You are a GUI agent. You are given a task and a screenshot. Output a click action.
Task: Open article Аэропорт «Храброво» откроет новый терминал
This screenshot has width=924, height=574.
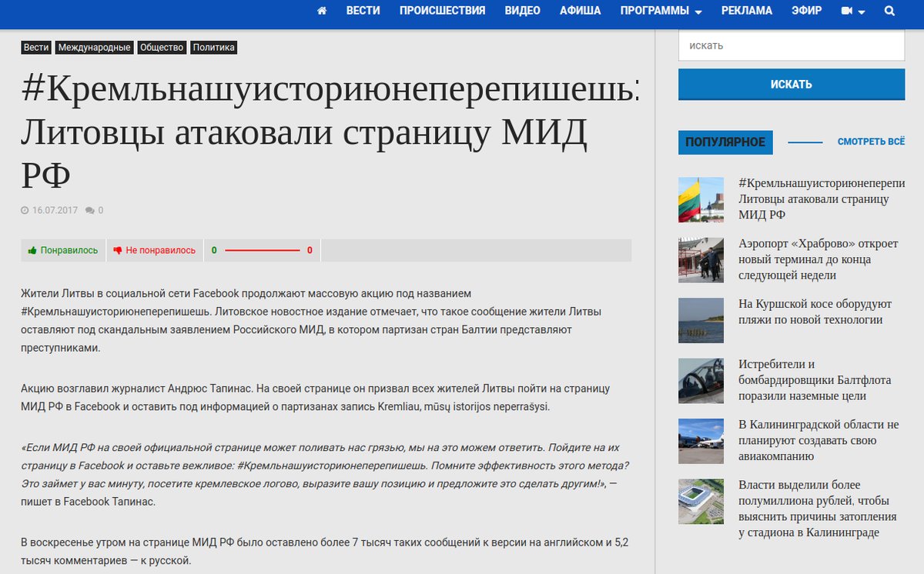[x=819, y=259]
